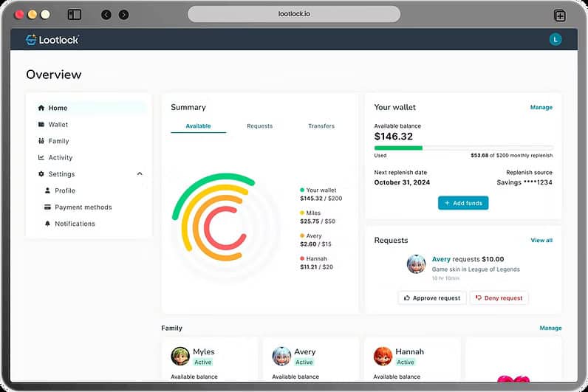Viewport: 588px width, 392px height.
Task: Click Myles's avatar in Family section
Action: (180, 357)
